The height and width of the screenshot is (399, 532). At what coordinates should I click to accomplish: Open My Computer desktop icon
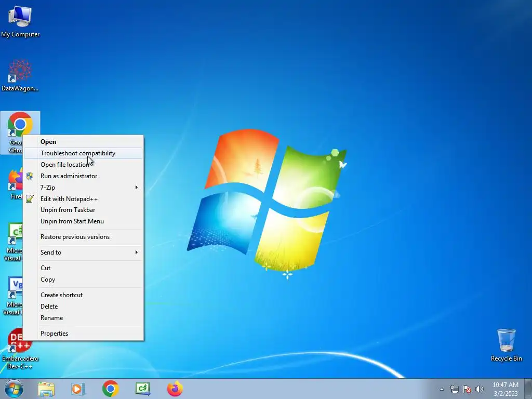coord(20,22)
